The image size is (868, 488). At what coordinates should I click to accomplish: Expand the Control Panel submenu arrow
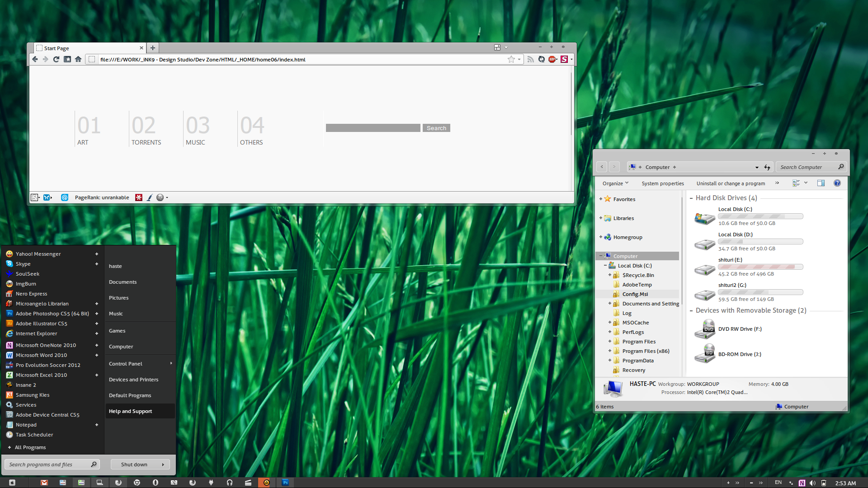171,363
